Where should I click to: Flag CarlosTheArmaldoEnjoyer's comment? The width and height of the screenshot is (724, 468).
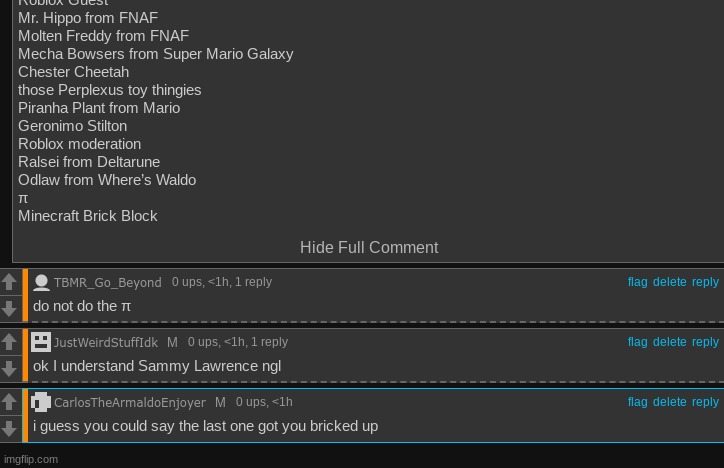pyautogui.click(x=637, y=402)
